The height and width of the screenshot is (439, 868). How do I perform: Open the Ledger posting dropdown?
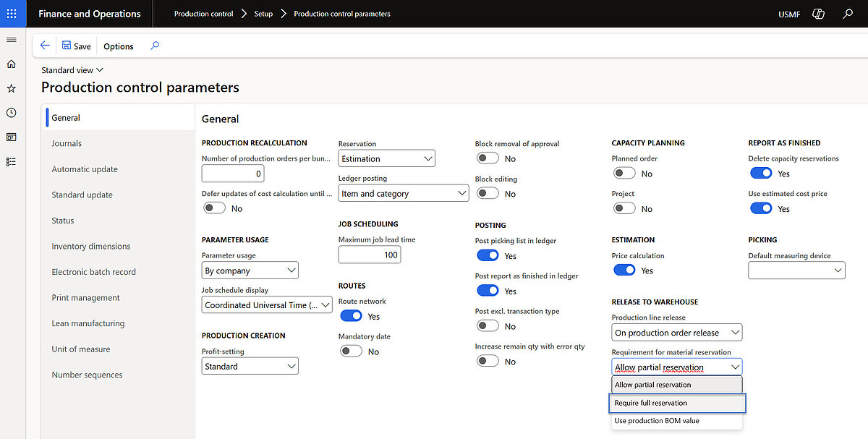tap(403, 193)
